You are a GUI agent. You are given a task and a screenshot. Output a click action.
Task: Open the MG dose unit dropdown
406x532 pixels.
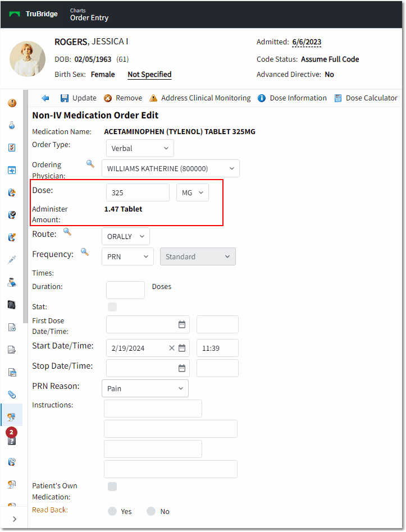point(193,192)
